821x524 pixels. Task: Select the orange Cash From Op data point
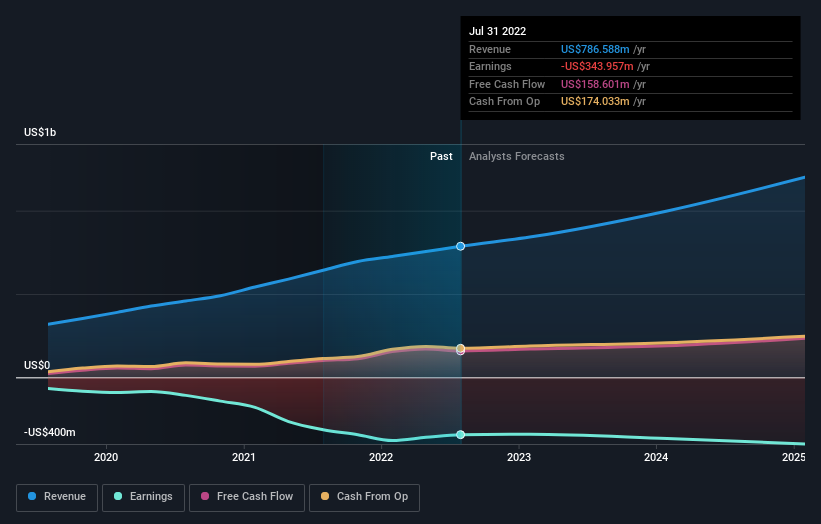pos(460,348)
